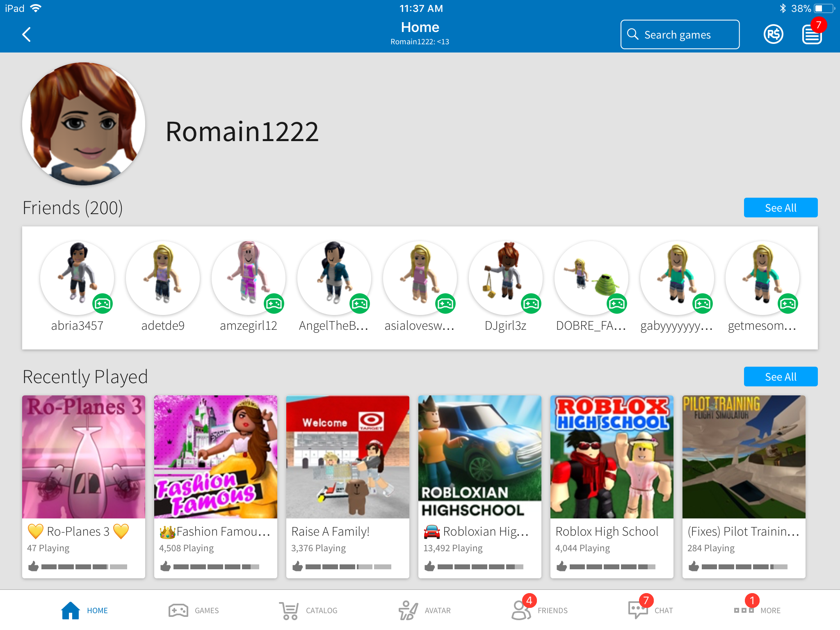Click in-game status badge on DJgirl3z

[x=531, y=304]
